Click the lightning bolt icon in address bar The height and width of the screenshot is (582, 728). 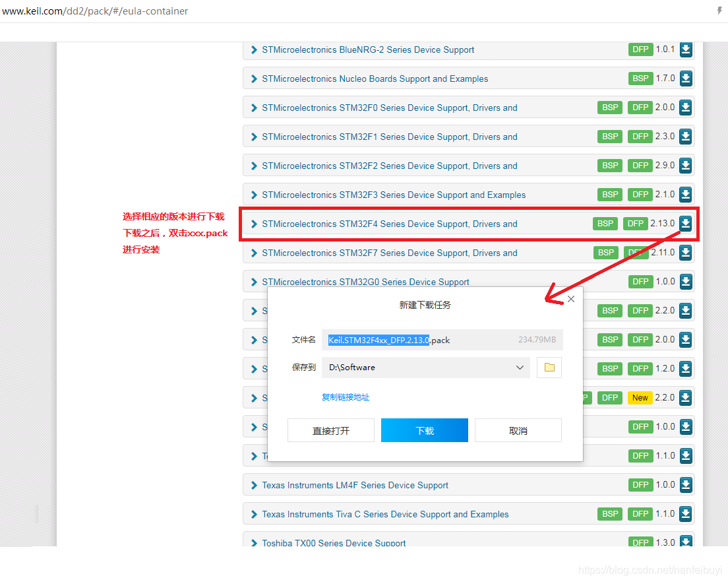click(x=719, y=11)
